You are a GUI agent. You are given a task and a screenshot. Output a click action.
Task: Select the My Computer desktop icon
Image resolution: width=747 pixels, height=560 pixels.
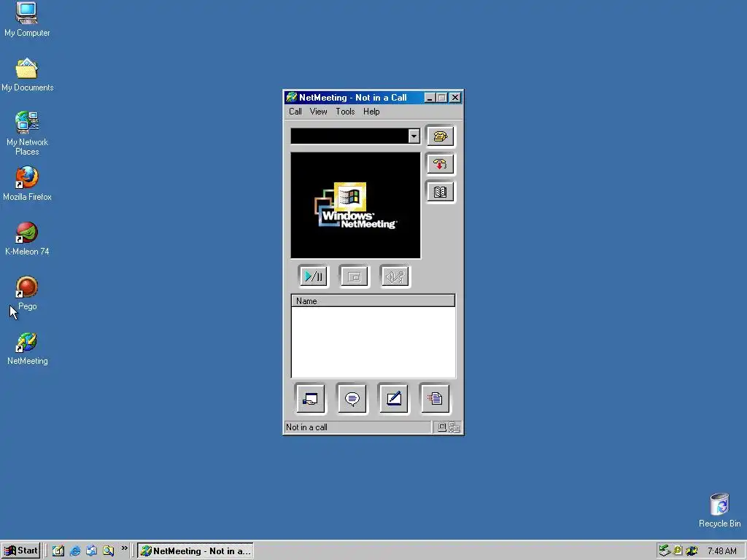pyautogui.click(x=27, y=19)
